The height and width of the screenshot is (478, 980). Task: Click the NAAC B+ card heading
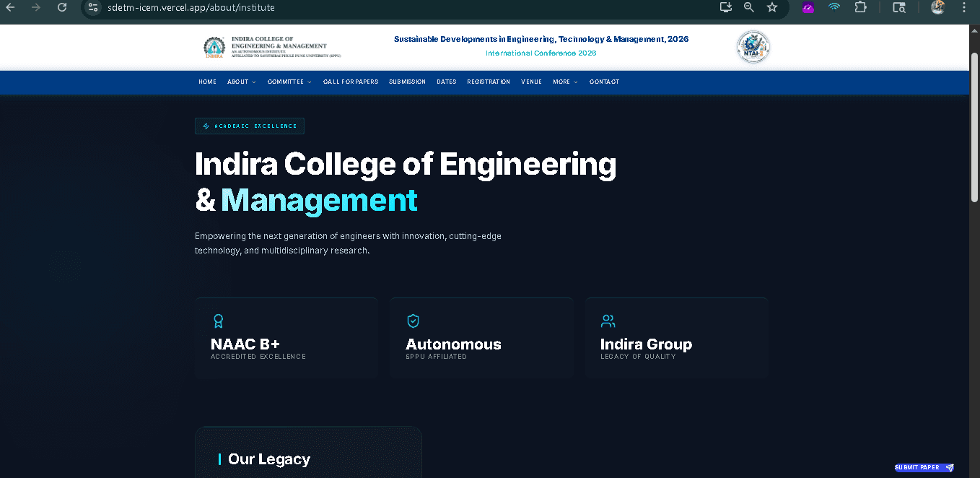coord(245,344)
